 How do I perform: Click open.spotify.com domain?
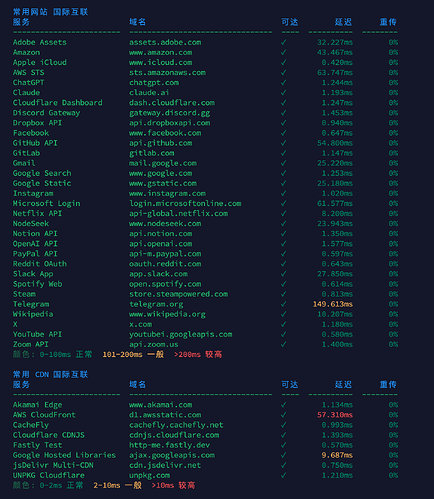(165, 284)
